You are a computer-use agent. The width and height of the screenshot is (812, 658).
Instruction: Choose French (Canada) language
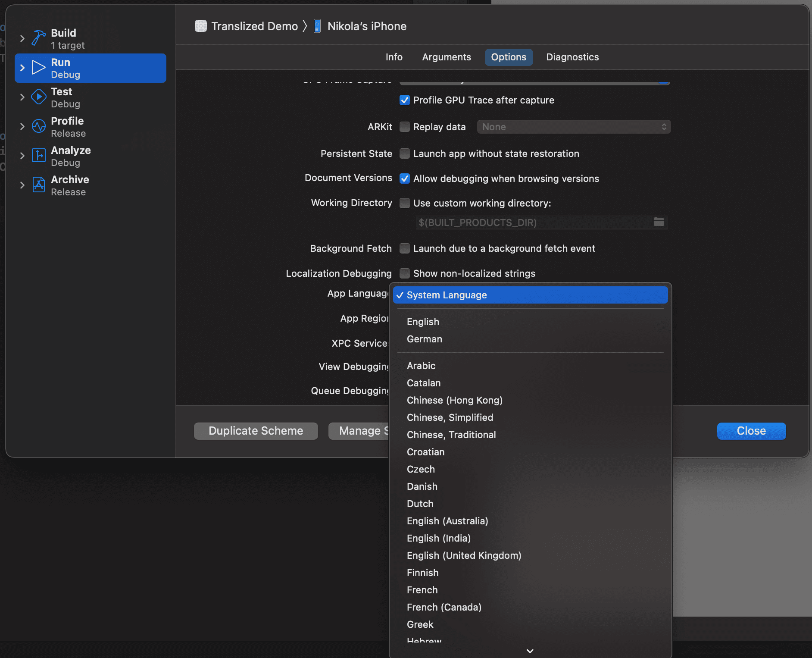click(530, 607)
